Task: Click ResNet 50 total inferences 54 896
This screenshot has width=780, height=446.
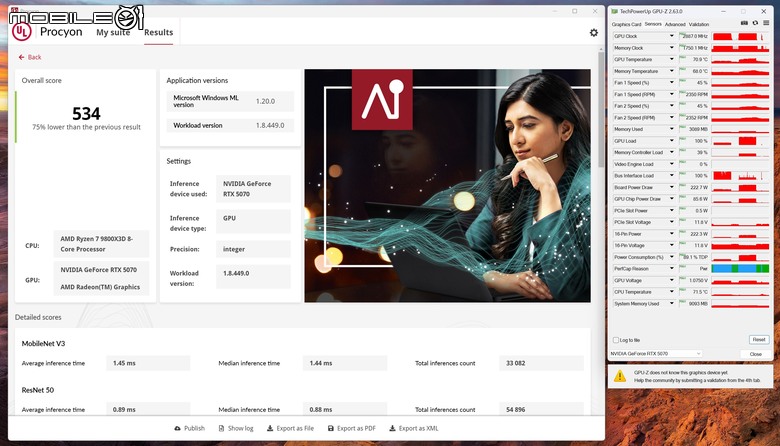Action: click(x=541, y=409)
